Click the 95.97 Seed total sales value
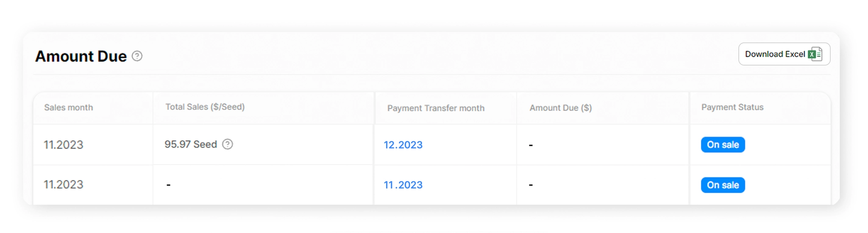 (x=191, y=144)
